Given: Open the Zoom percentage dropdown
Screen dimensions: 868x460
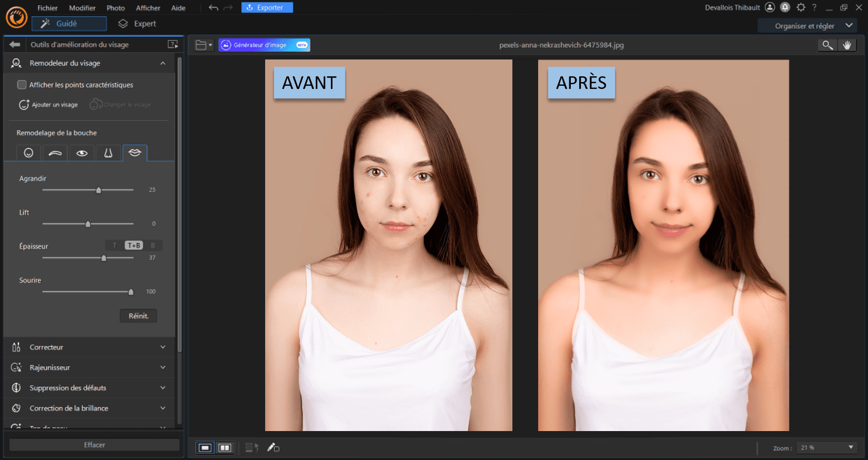Looking at the screenshot, I should click(x=827, y=447).
